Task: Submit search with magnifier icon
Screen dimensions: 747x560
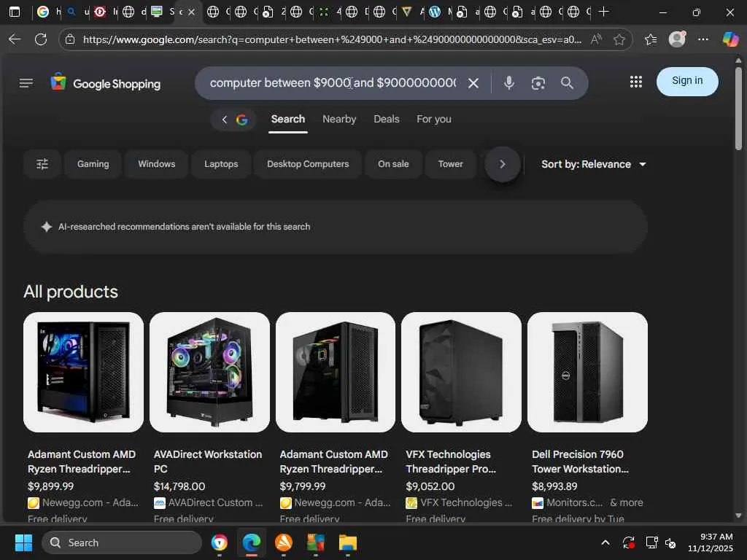Action: (x=567, y=83)
